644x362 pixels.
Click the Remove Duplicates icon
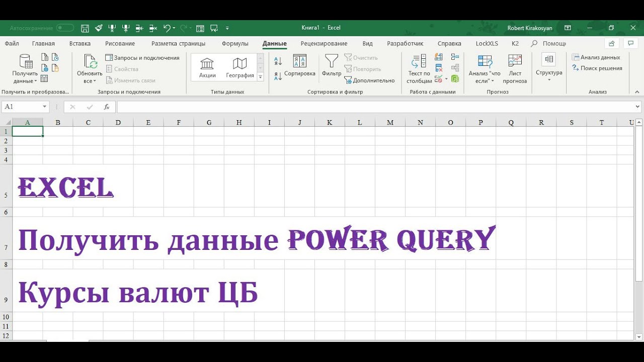439,68
